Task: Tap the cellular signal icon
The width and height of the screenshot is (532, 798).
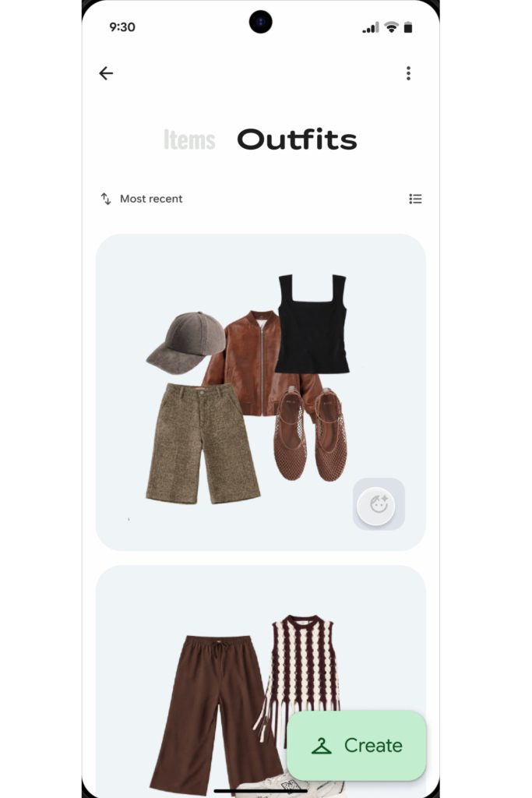Action: [371, 27]
